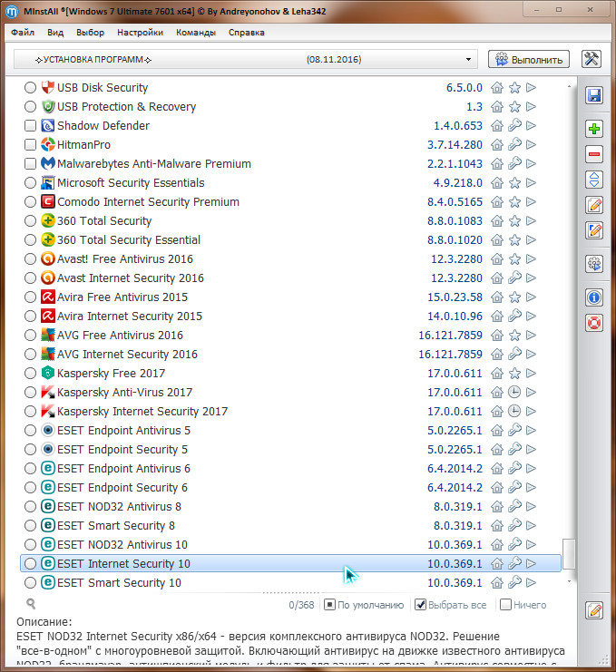The image size is (616, 672).
Task: Click the scrollbar up arrow
Action: coord(569,86)
